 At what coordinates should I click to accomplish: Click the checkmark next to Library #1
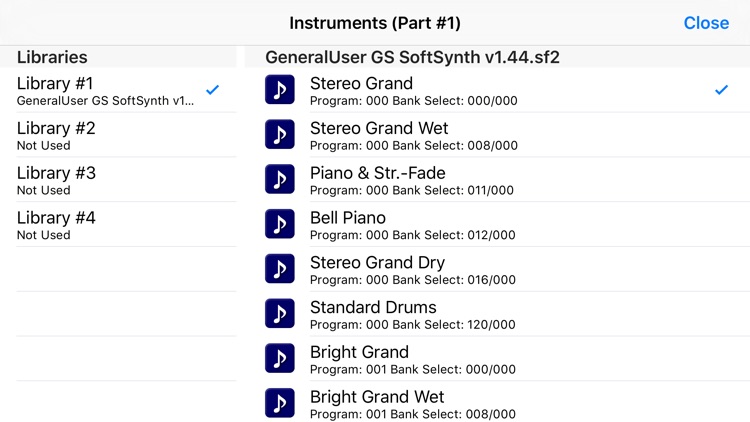pyautogui.click(x=212, y=89)
